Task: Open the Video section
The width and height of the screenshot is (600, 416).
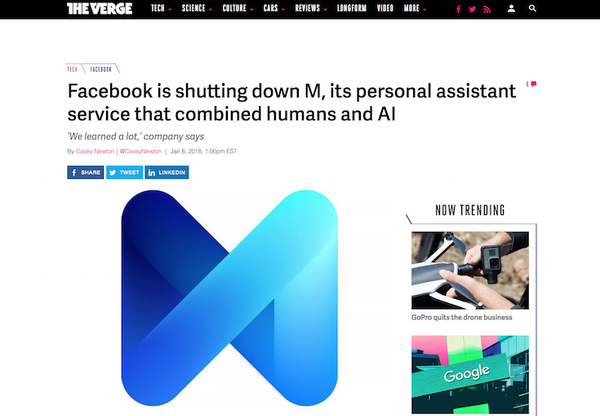Action: 385,8
